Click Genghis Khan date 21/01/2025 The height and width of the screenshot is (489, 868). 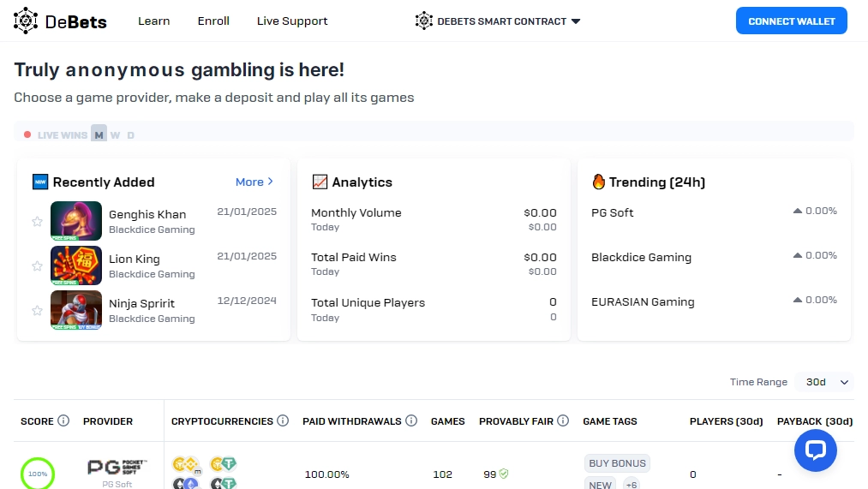click(x=247, y=212)
